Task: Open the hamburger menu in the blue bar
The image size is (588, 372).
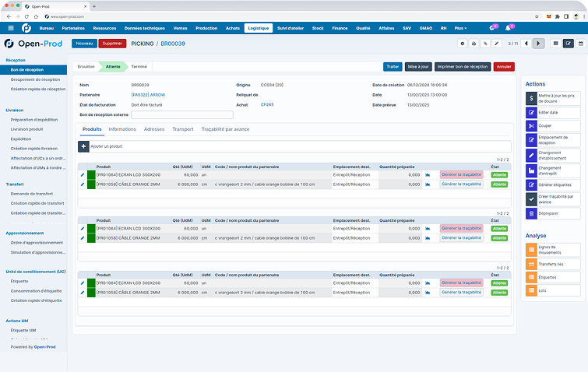Action: click(11, 28)
